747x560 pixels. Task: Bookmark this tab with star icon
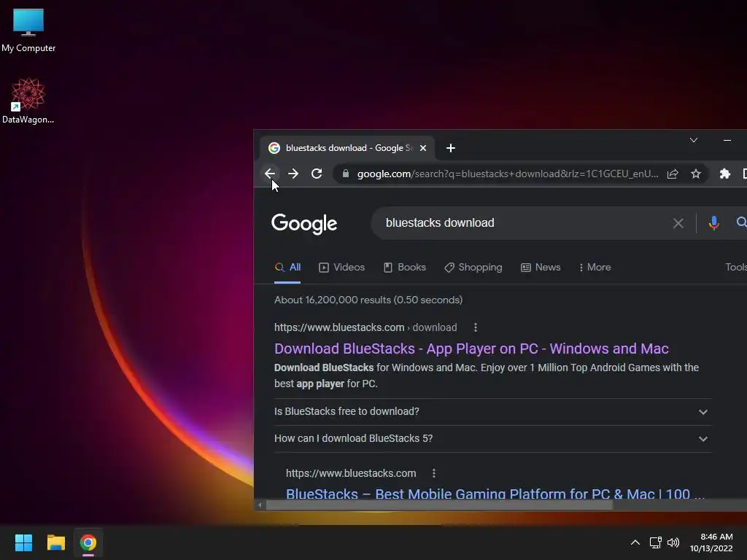pyautogui.click(x=696, y=174)
